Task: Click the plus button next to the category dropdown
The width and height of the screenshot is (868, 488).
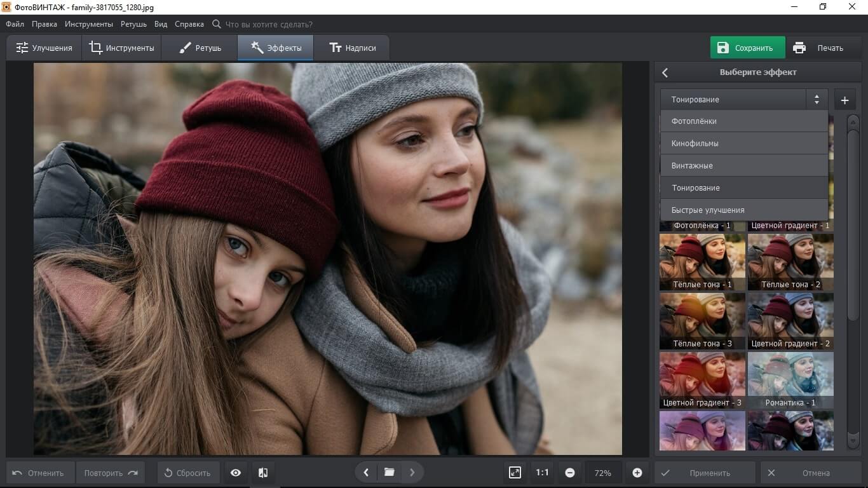Action: 844,100
